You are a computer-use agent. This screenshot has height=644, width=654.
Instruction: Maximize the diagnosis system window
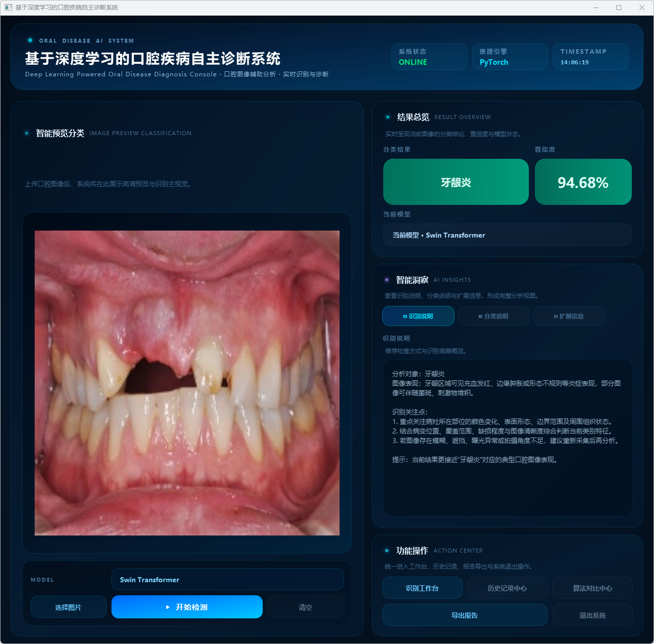point(619,8)
